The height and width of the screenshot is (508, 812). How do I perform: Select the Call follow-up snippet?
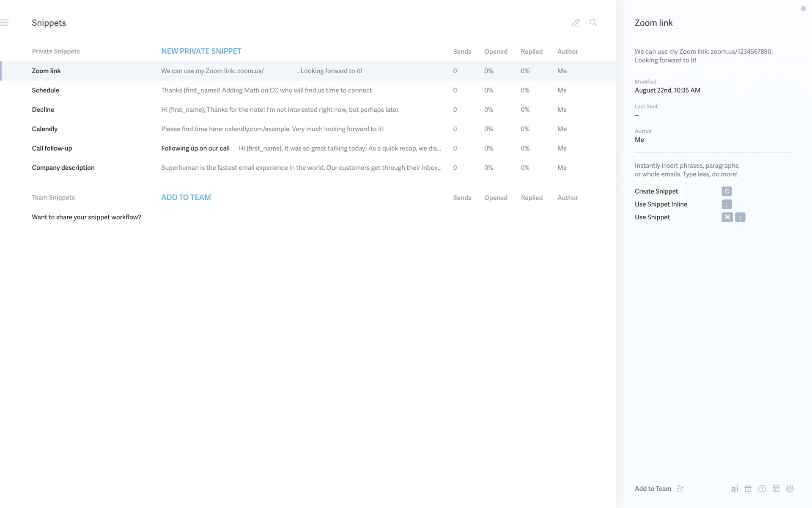pos(52,148)
